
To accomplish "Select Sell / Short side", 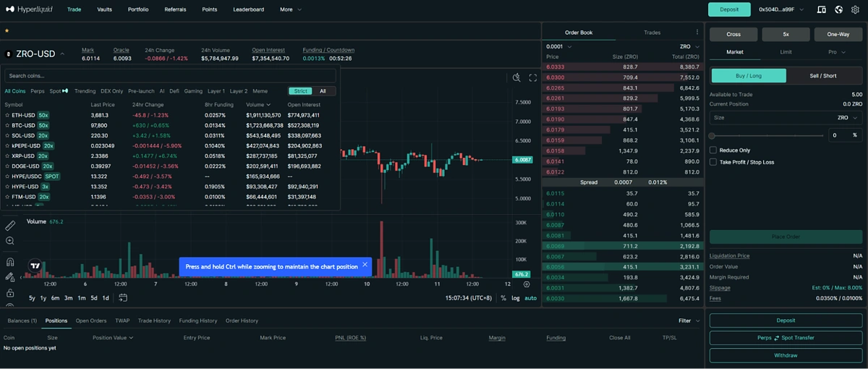I will tap(823, 75).
